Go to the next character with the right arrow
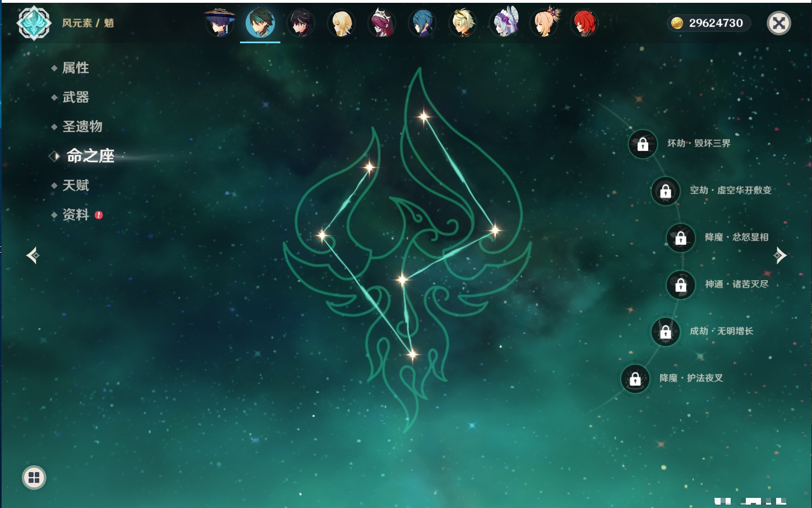 [x=780, y=255]
